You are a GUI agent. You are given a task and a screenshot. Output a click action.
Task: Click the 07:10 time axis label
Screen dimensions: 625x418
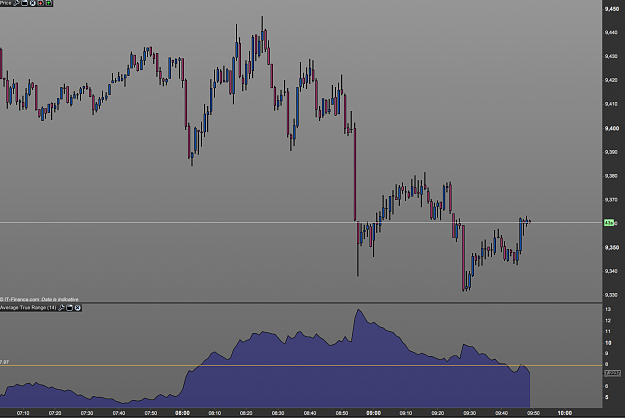23,413
